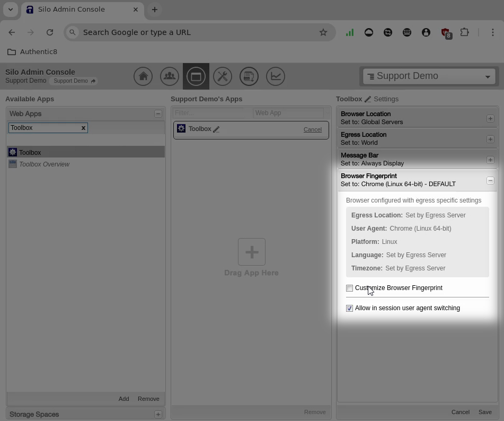Click the striped globe extension icon

tap(388, 32)
